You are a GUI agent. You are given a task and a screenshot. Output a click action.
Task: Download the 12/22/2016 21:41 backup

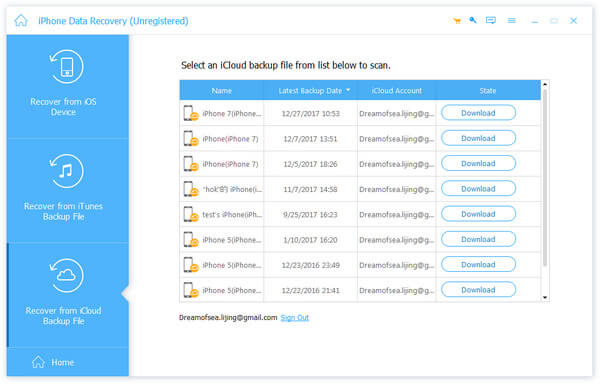coord(478,290)
